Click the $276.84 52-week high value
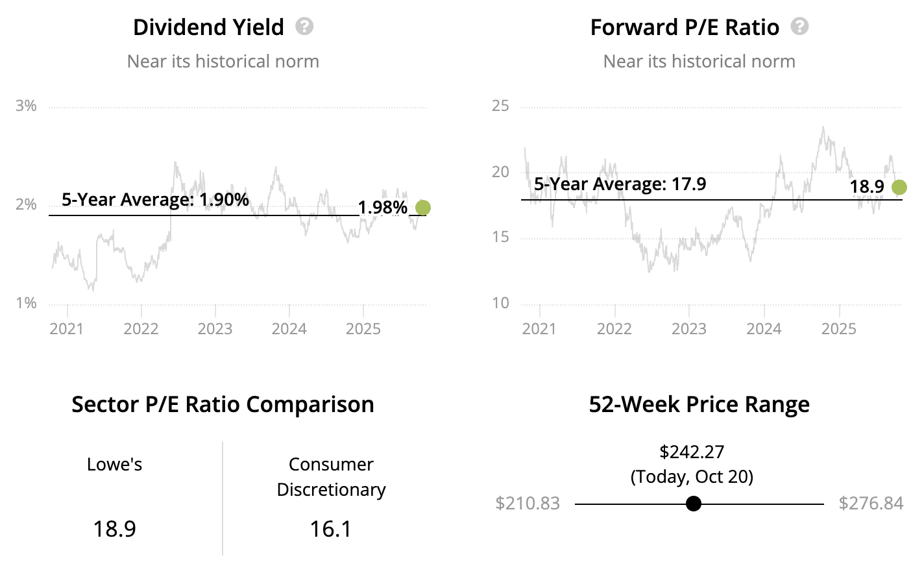 point(871,504)
